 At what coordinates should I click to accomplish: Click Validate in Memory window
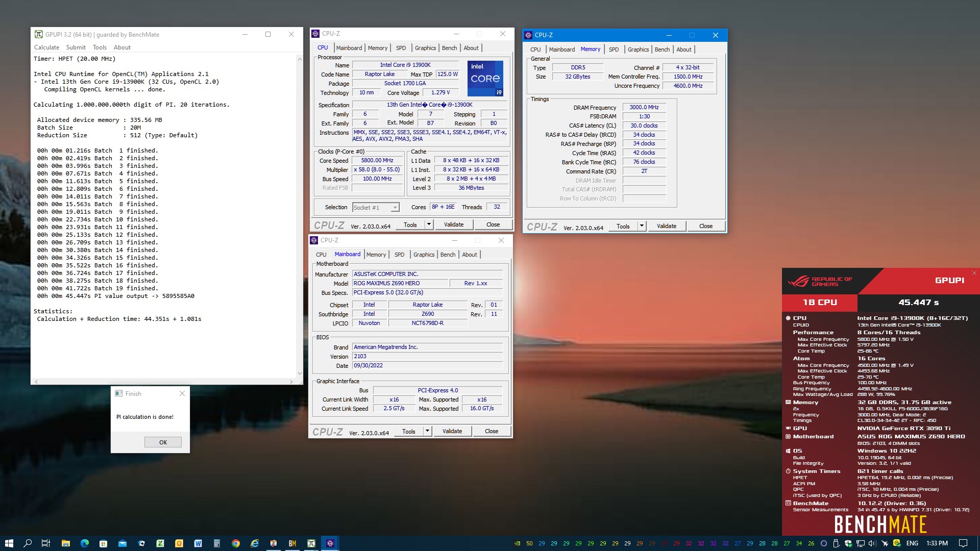pyautogui.click(x=667, y=226)
